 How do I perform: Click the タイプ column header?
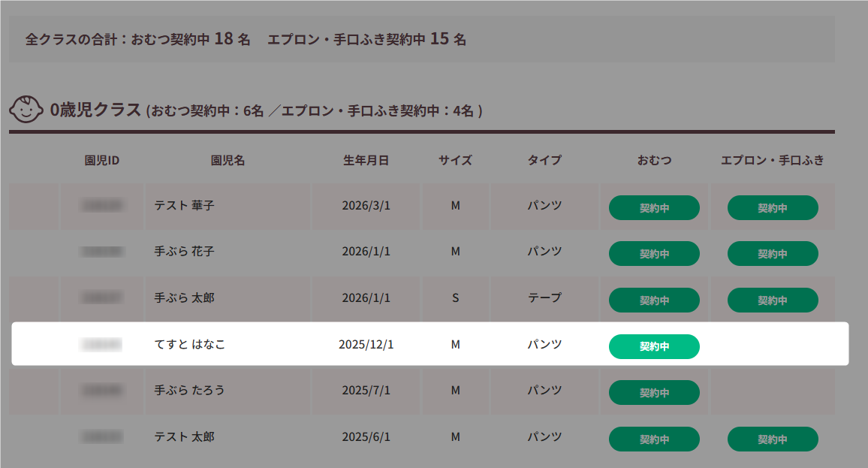point(544,161)
